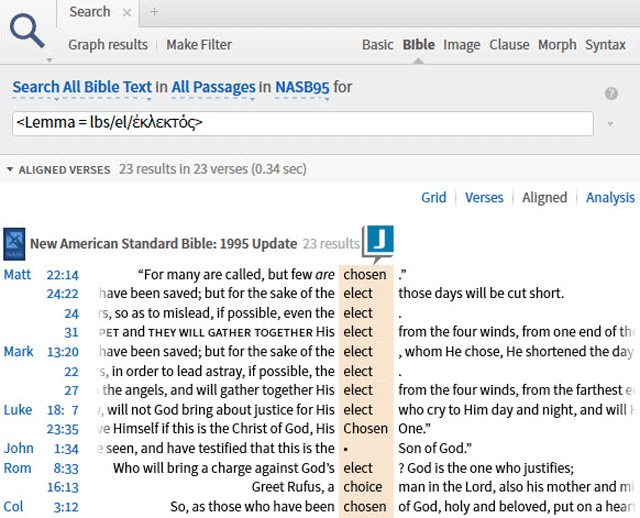Open verse reference 24:22
The width and height of the screenshot is (640, 518).
pos(62,294)
